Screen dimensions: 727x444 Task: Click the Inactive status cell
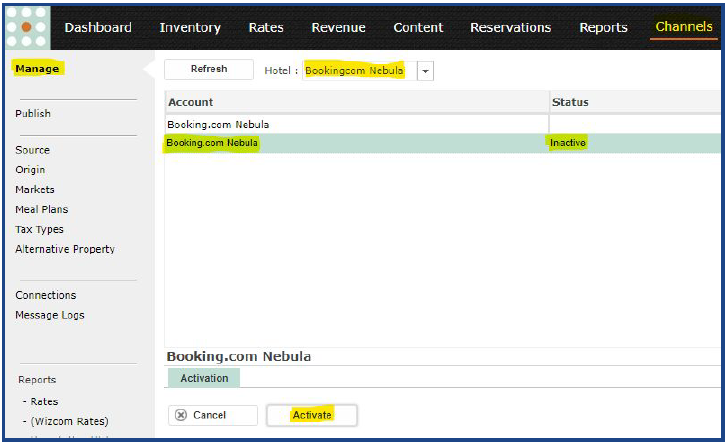[x=568, y=143]
